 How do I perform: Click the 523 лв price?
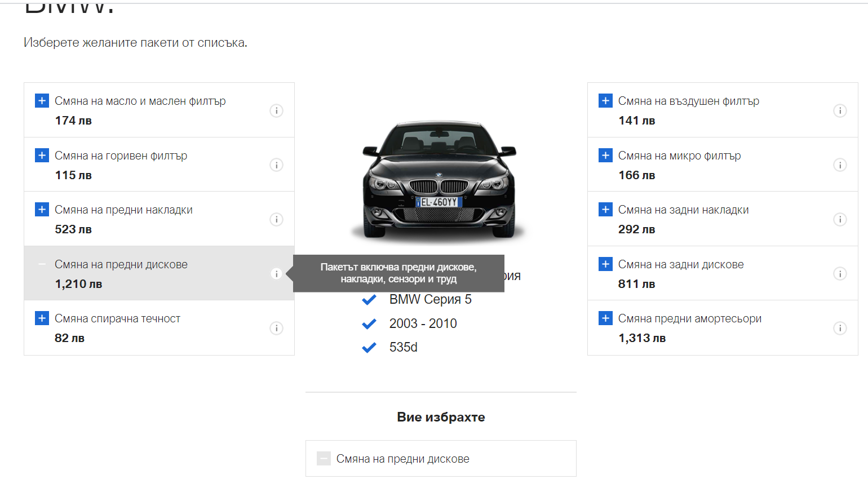(x=73, y=229)
